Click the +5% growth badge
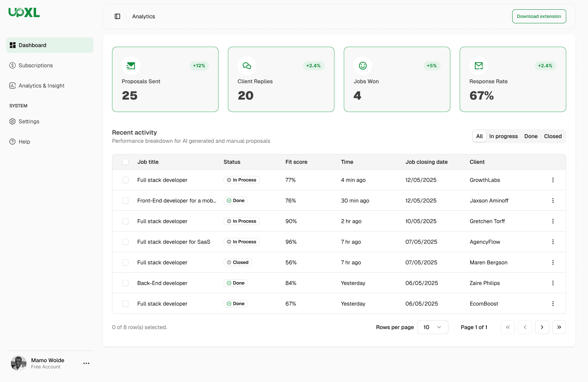Screen dimensions: 588x382 tap(432, 66)
